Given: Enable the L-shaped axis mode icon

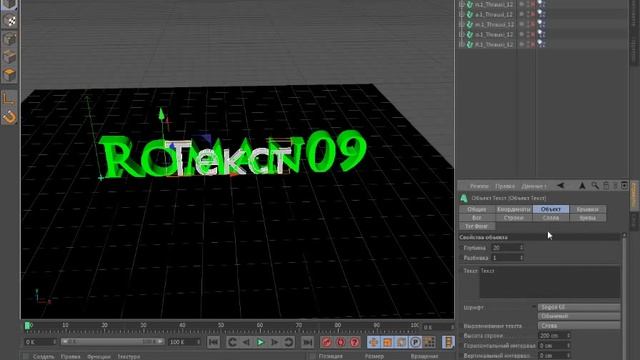Looking at the screenshot, I should (x=9, y=98).
